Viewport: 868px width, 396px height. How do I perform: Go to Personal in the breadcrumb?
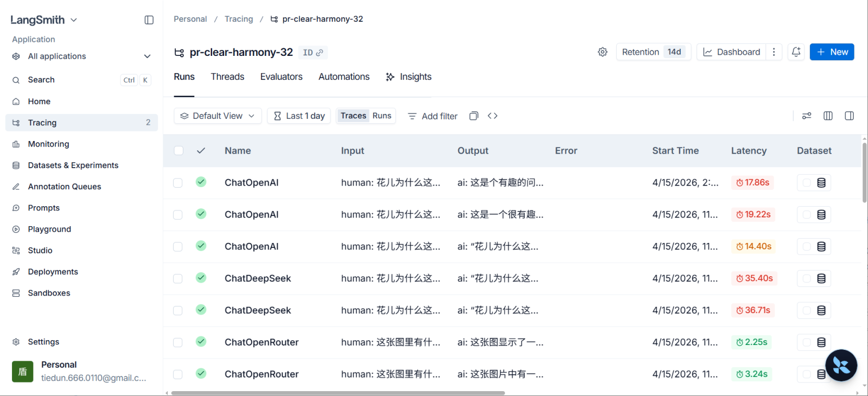click(190, 19)
